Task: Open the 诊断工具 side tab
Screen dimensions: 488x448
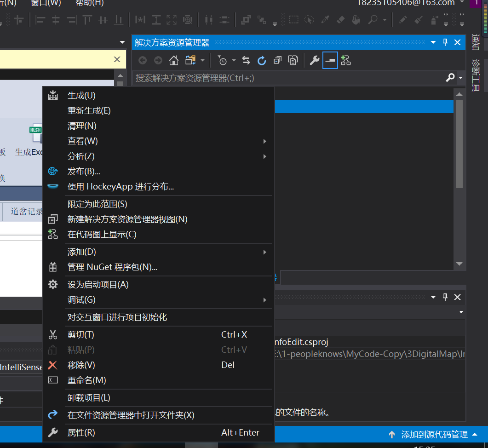Action: coord(475,75)
